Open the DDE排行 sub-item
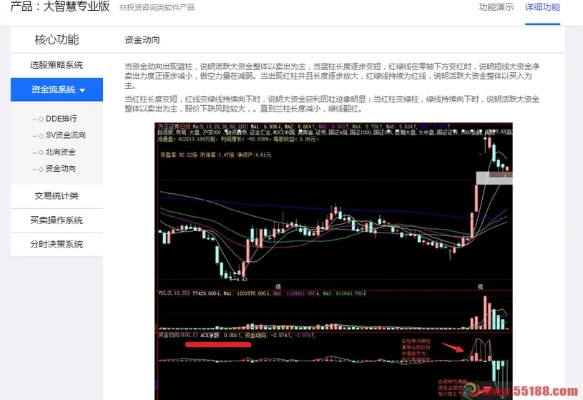 61,119
